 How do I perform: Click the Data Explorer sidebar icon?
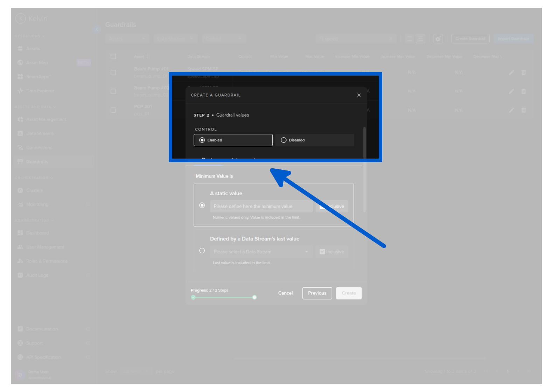[20, 91]
